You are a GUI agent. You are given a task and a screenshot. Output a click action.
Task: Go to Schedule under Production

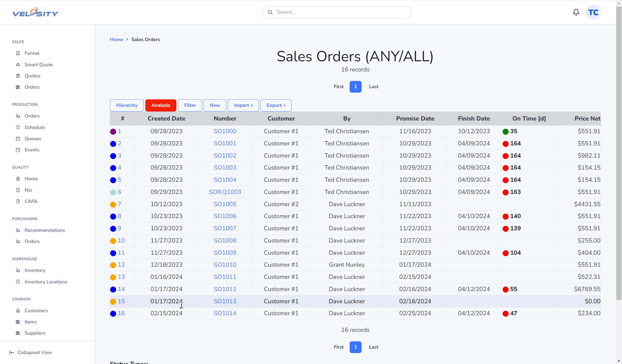(35, 127)
